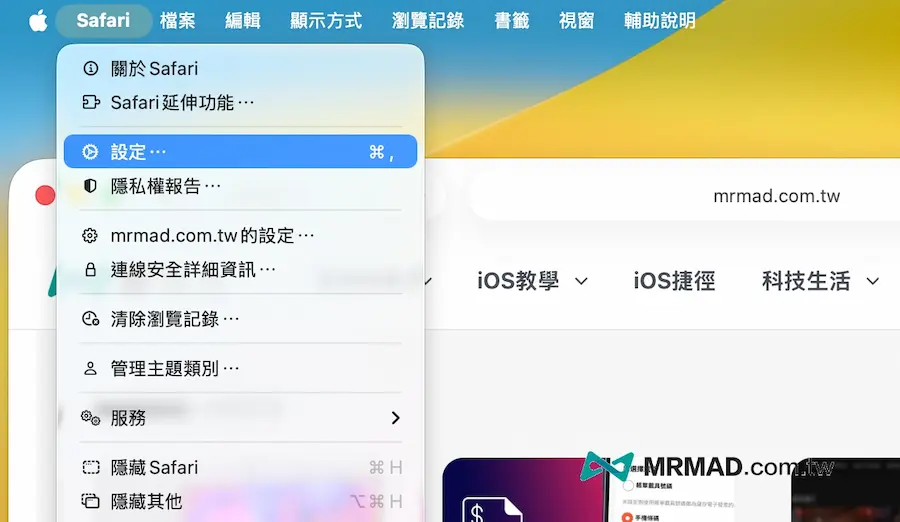Open the Apple menu logo
The width and height of the screenshot is (900, 522).
(38, 21)
